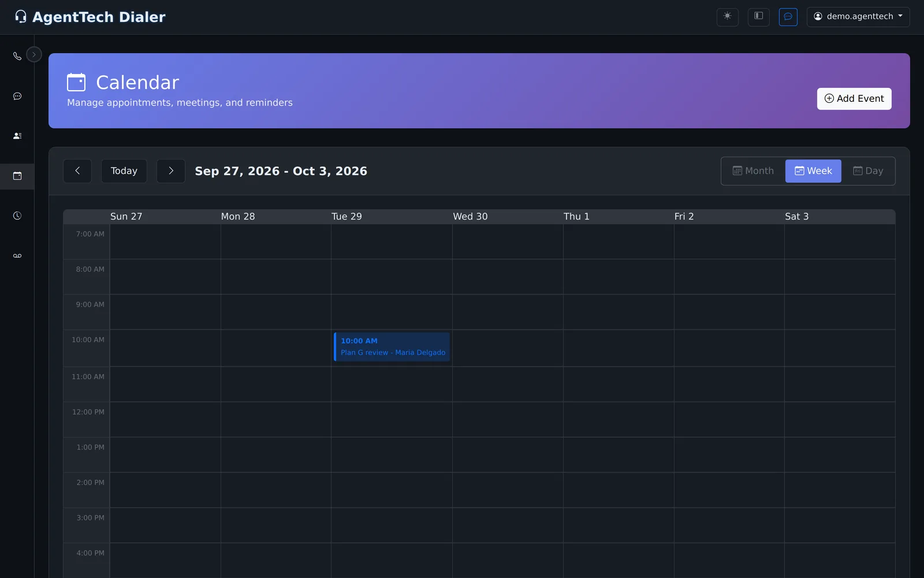
Task: Open the voicemail icon in the sidebar
Action: click(17, 255)
